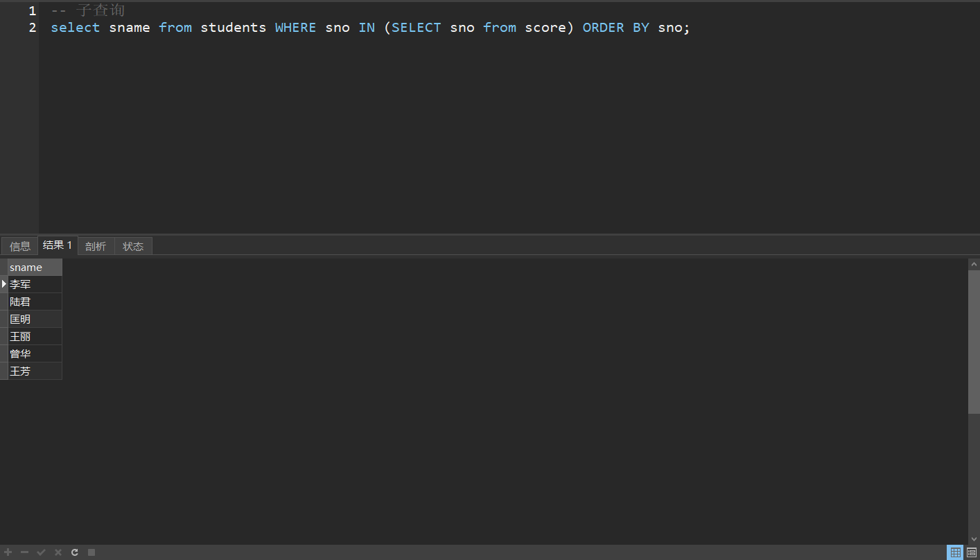Click the stop square icon
The image size is (980, 560).
point(91,552)
